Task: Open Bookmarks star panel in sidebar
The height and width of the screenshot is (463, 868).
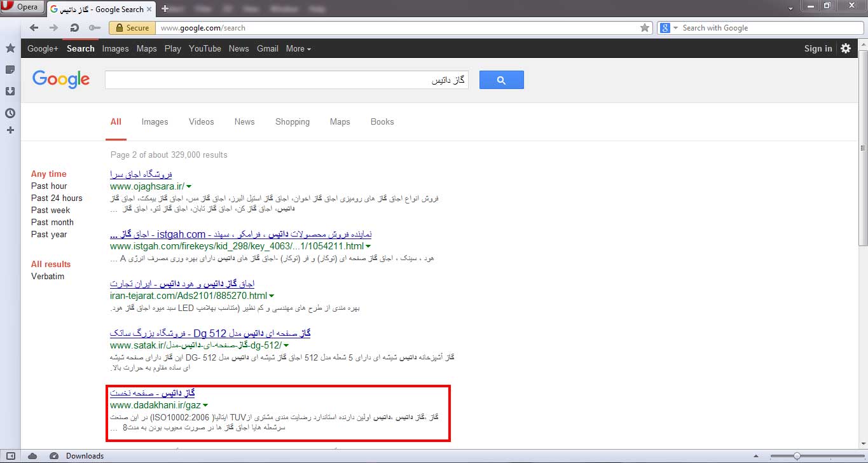Action: 10,48
